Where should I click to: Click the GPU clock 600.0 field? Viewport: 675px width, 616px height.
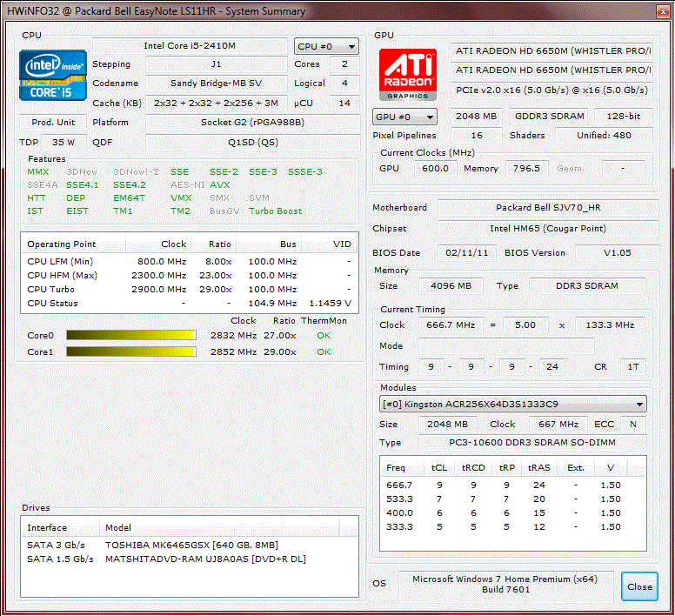(x=435, y=168)
